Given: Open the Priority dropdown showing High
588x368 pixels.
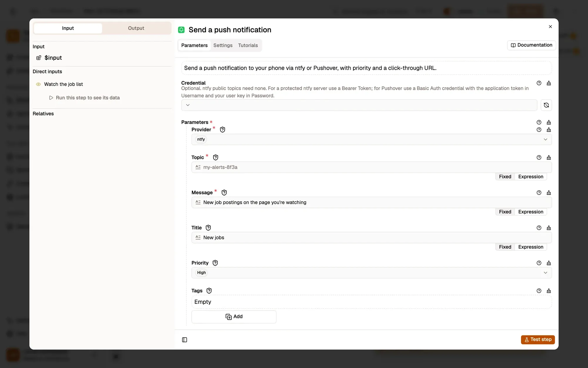Looking at the screenshot, I should point(372,273).
